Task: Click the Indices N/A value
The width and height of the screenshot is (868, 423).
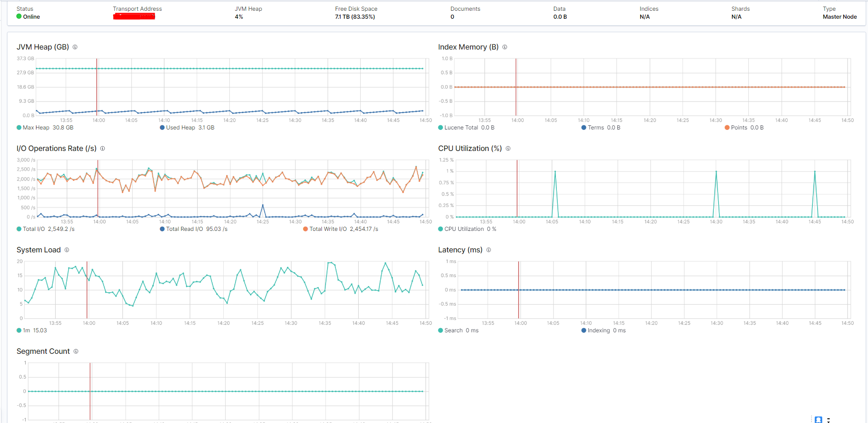Action: click(x=645, y=17)
